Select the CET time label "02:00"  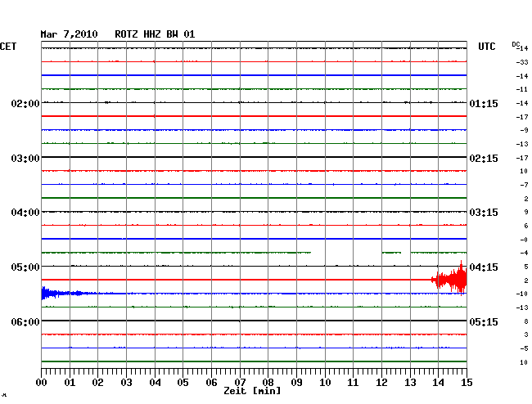[25, 103]
